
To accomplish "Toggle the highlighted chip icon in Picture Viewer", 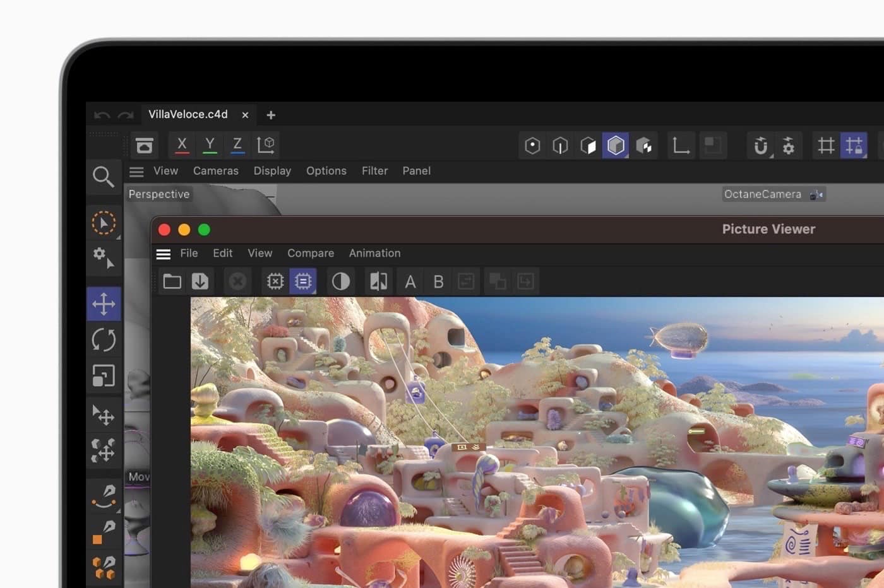I will click(x=303, y=281).
